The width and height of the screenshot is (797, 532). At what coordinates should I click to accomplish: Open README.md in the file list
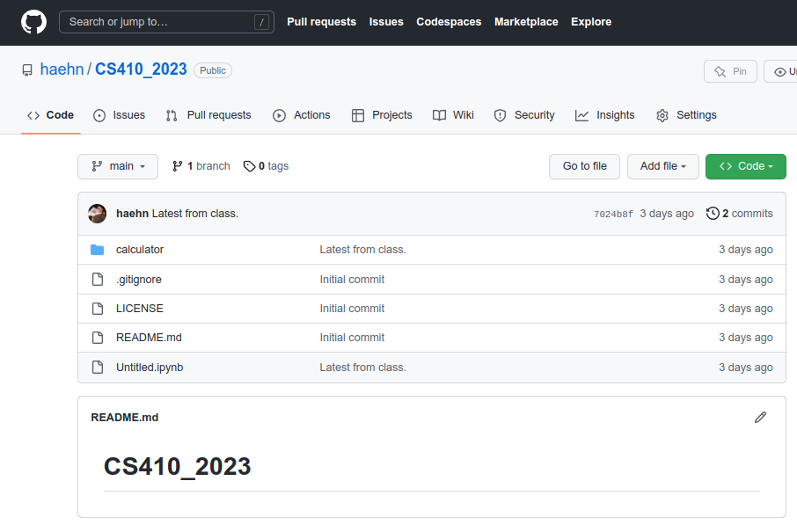tap(149, 338)
